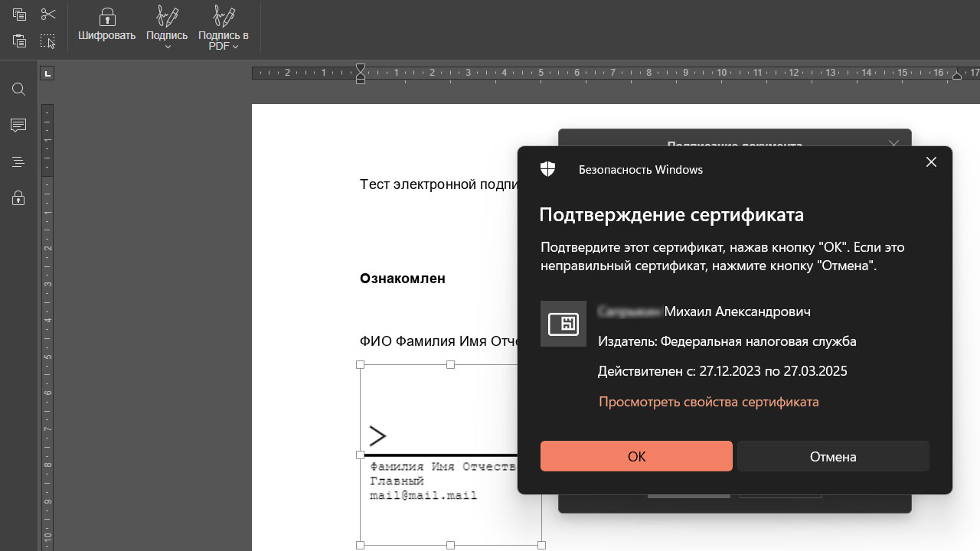Open the Comments icon in the left sidebar
Screen dimensions: 980x551
[18, 126]
